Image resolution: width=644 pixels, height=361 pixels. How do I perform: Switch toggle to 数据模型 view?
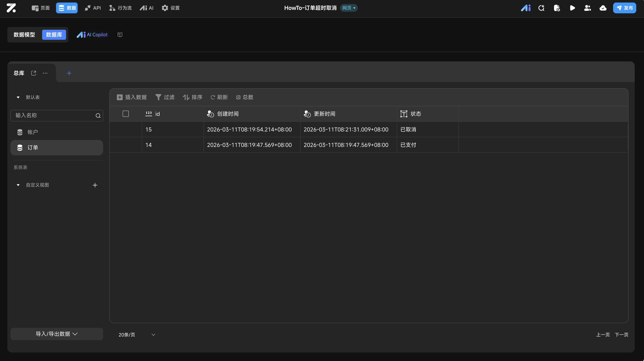[24, 35]
